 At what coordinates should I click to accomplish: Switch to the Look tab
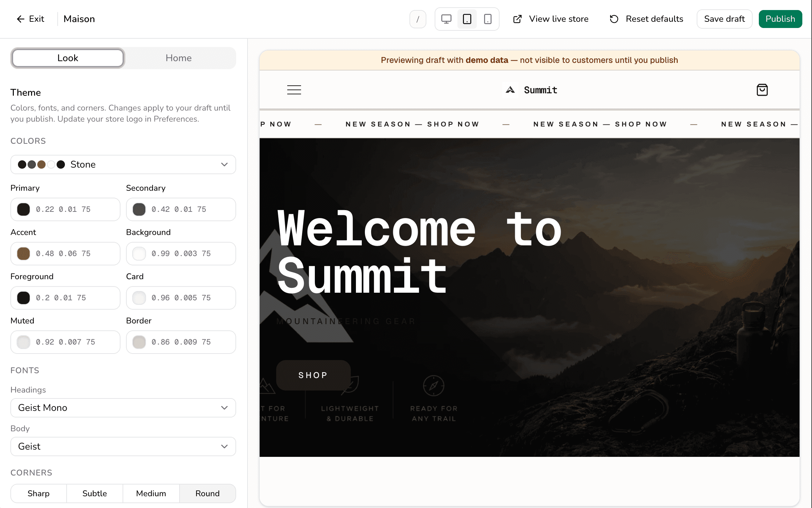click(68, 58)
